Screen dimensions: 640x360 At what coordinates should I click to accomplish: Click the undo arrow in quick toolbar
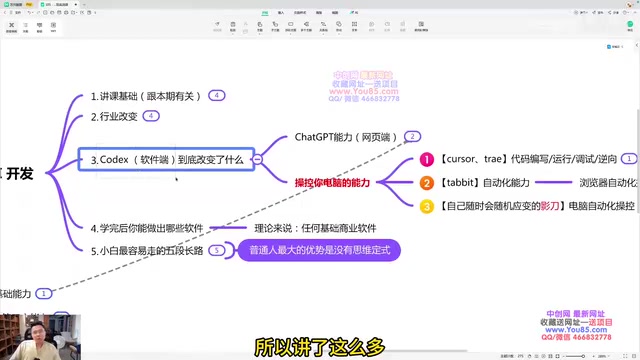coord(29,13)
